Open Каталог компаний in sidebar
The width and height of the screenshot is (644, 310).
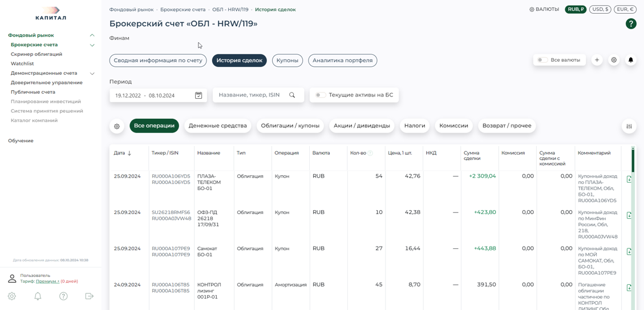[x=34, y=120]
